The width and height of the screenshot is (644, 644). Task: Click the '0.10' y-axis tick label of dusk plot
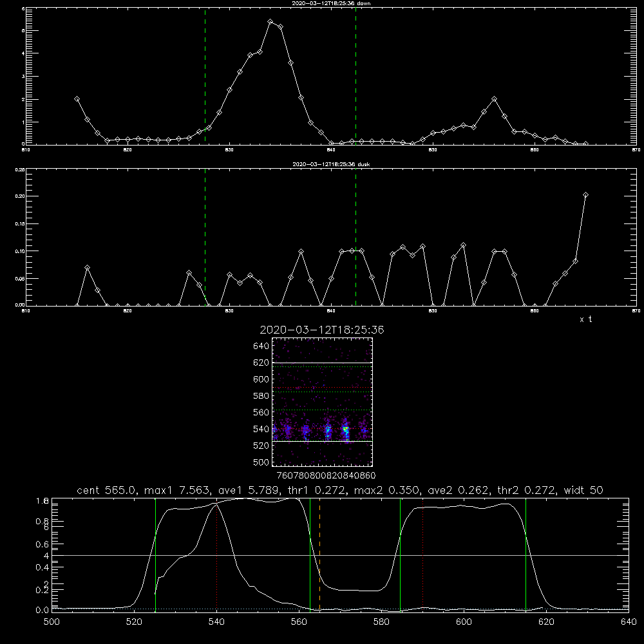[x=20, y=251]
